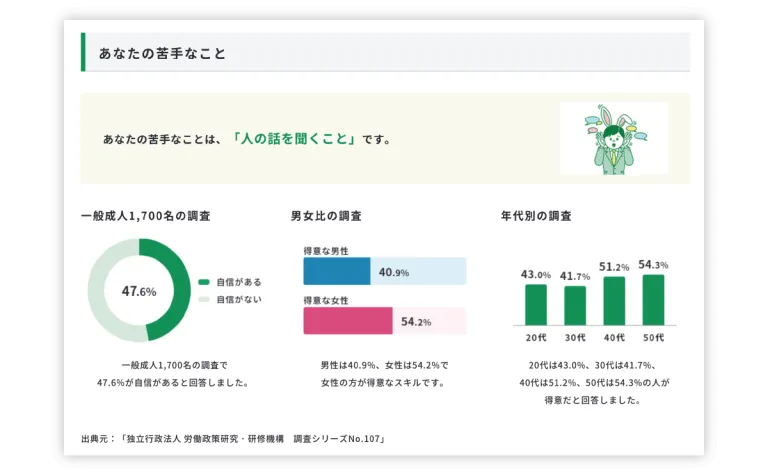Click the heading あなたの苦手なこと
This screenshot has height=474, width=768.
coord(162,53)
